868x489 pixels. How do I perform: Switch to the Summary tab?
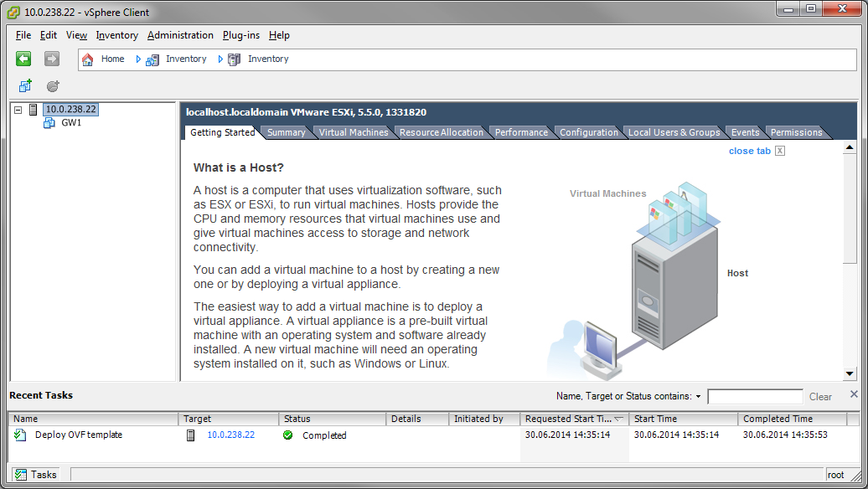point(287,132)
